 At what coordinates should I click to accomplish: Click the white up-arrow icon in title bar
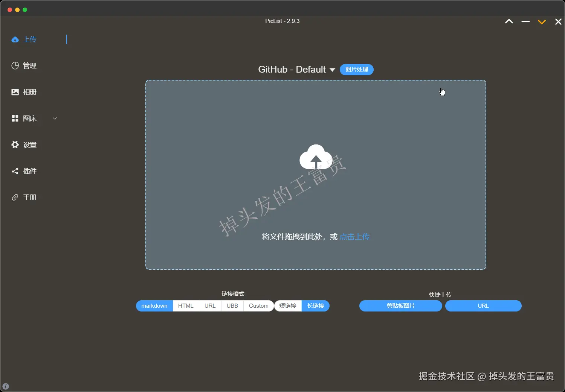[509, 21]
